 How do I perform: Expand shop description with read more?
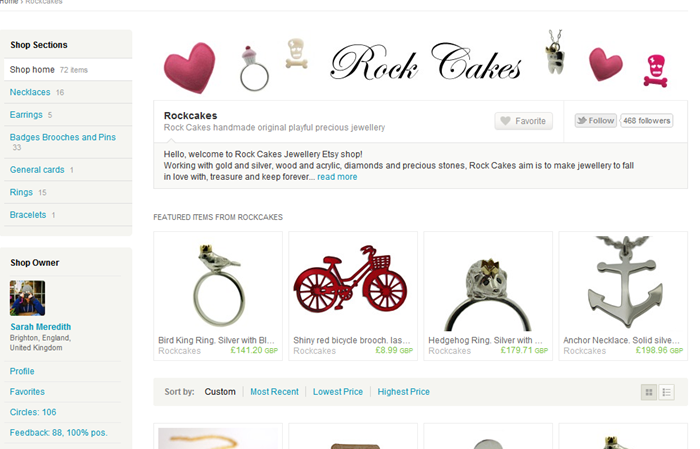click(337, 177)
